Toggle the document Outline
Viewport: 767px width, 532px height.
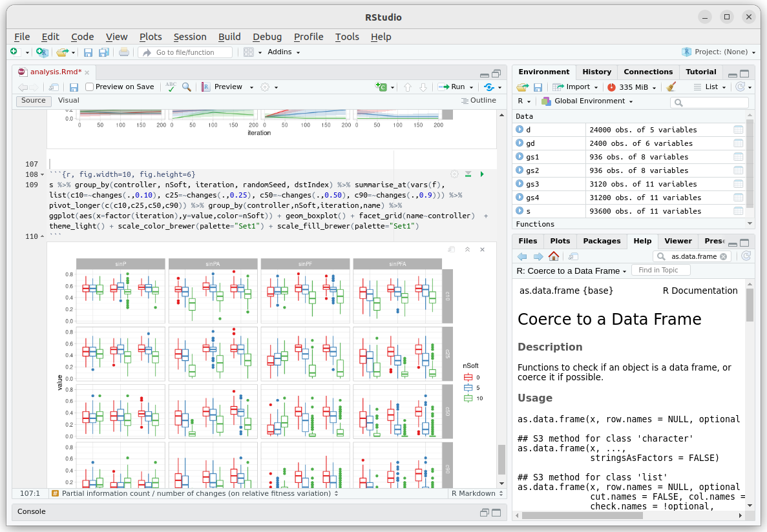(x=478, y=100)
